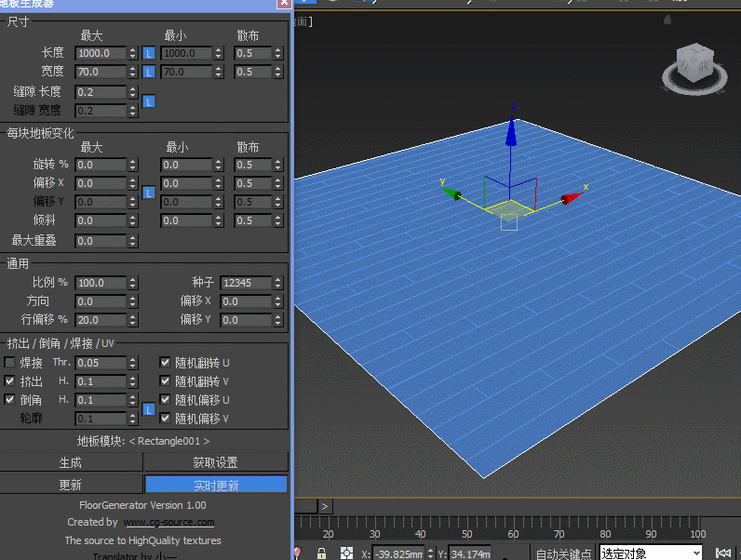
Task: Uncheck the 挤出 extrude checkbox
Action: coord(10,381)
